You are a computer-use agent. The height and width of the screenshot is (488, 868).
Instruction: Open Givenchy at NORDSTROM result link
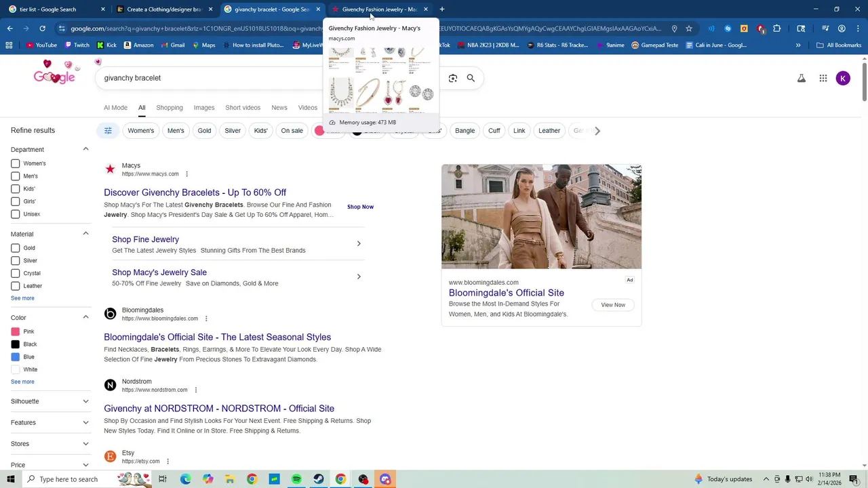pos(219,409)
